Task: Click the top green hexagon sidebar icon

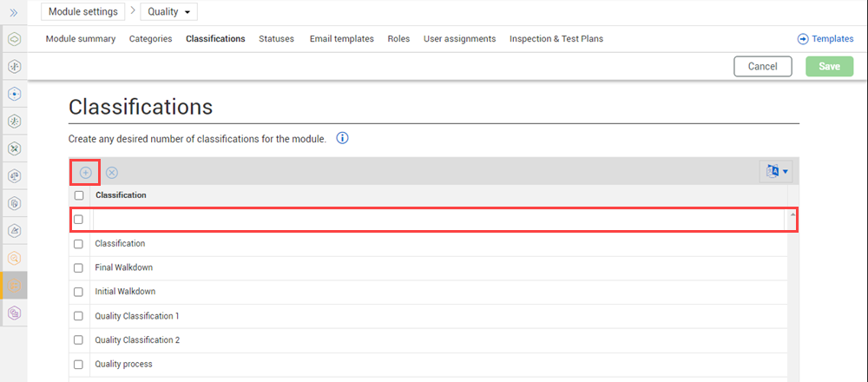Action: [x=14, y=39]
